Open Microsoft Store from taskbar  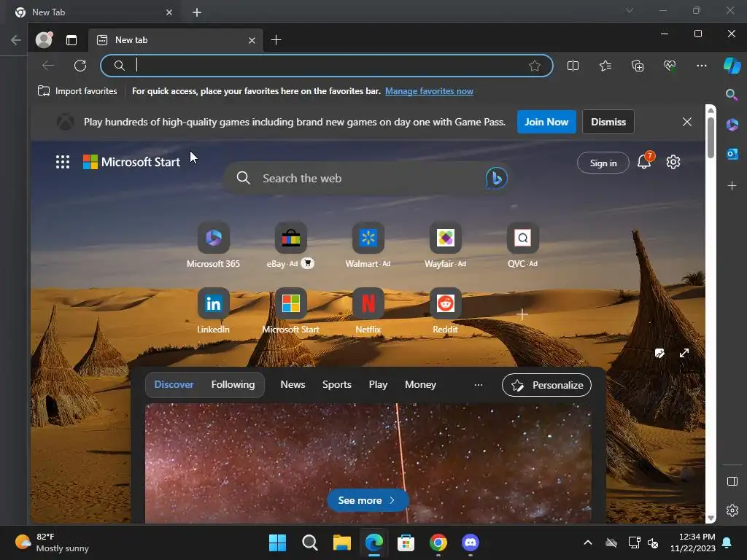[x=406, y=542]
